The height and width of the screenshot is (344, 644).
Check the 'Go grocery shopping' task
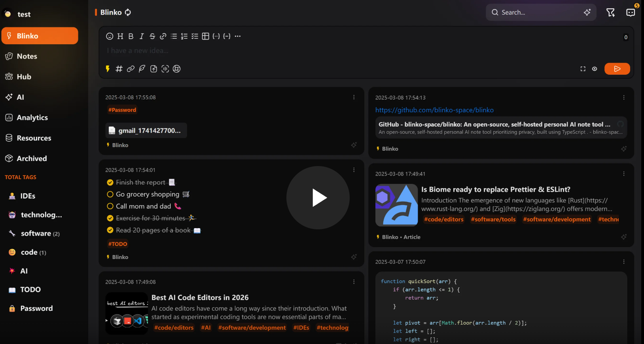pos(110,194)
